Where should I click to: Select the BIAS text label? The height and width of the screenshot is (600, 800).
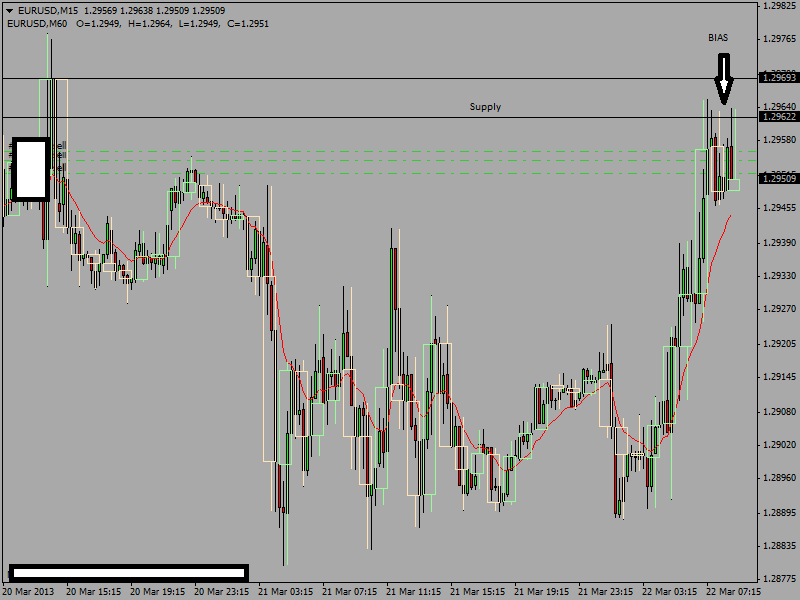click(718, 38)
